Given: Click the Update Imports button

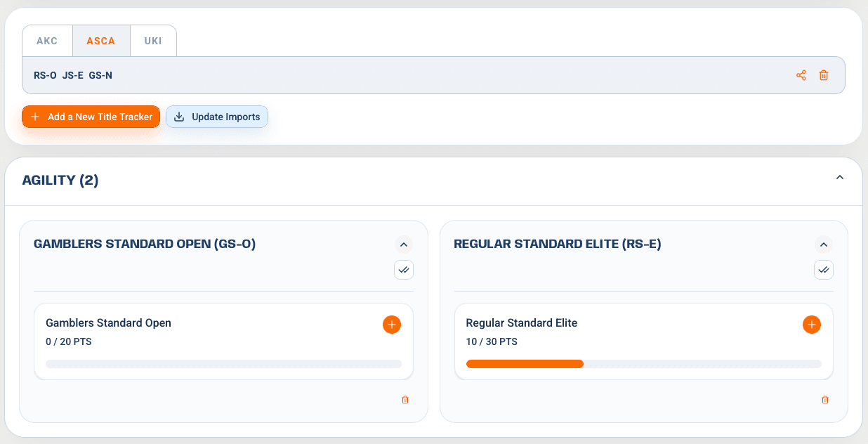Looking at the screenshot, I should click(x=217, y=117).
